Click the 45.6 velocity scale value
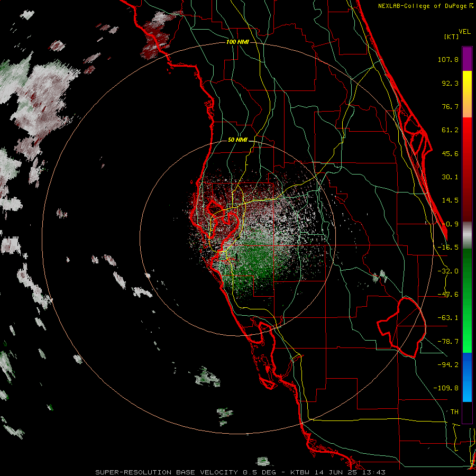 click(450, 153)
